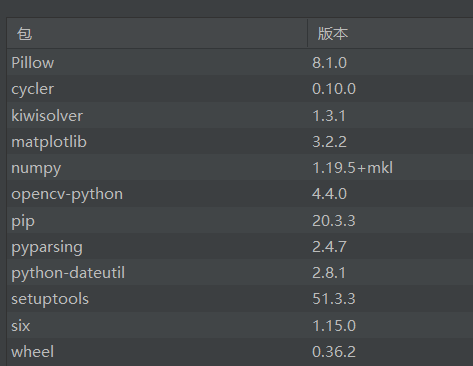Click version 3.2.2 of matplotlib
This screenshot has width=473, height=366.
point(329,142)
